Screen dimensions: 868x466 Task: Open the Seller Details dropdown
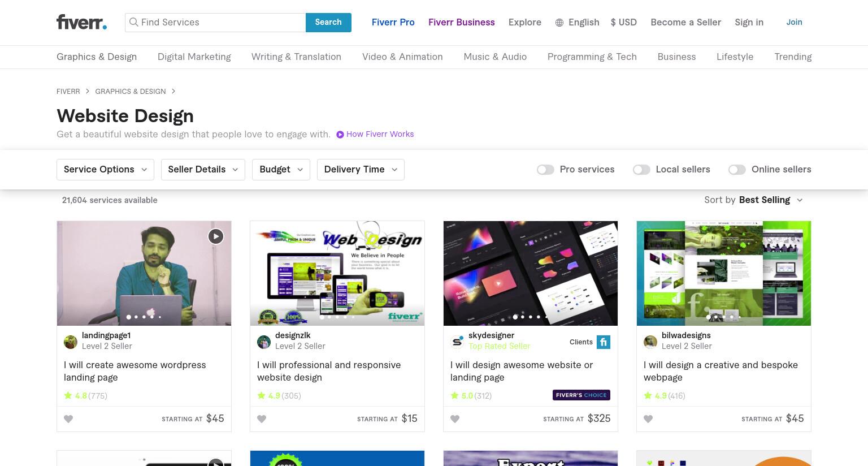coord(203,170)
